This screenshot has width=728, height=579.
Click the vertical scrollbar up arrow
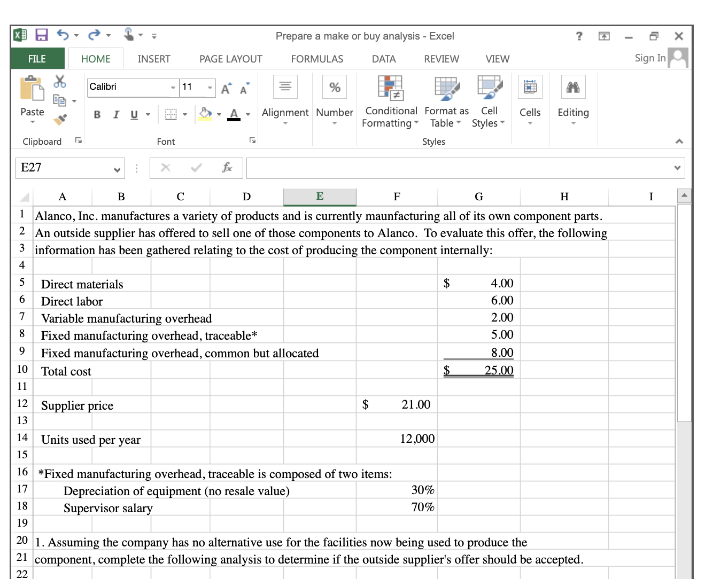click(x=684, y=195)
